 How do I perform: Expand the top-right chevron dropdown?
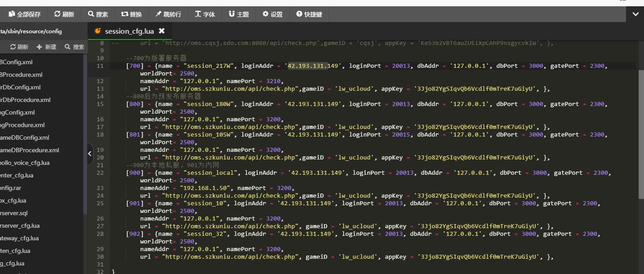[635, 14]
